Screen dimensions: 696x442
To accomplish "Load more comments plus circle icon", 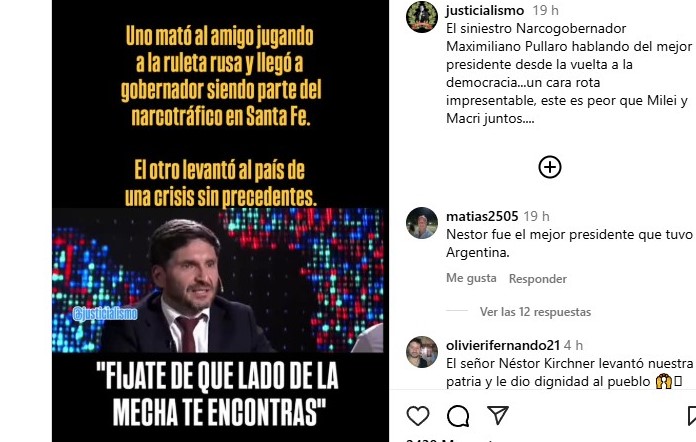I will (550, 167).
